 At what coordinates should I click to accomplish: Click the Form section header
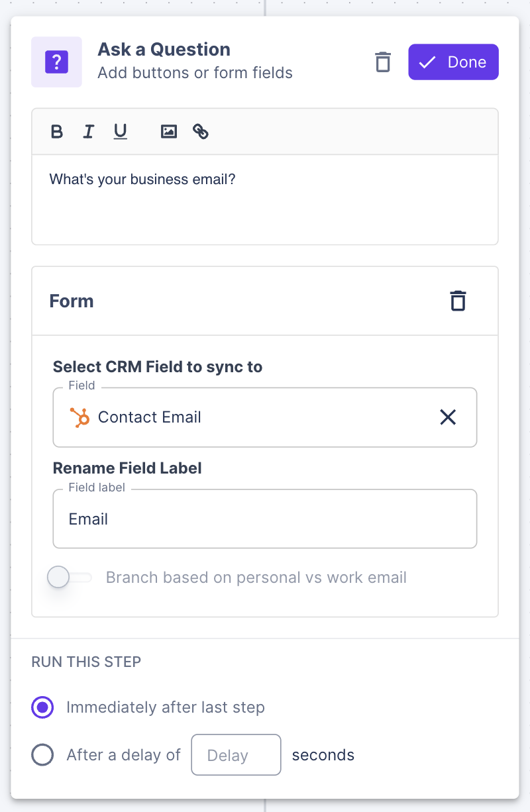(72, 301)
